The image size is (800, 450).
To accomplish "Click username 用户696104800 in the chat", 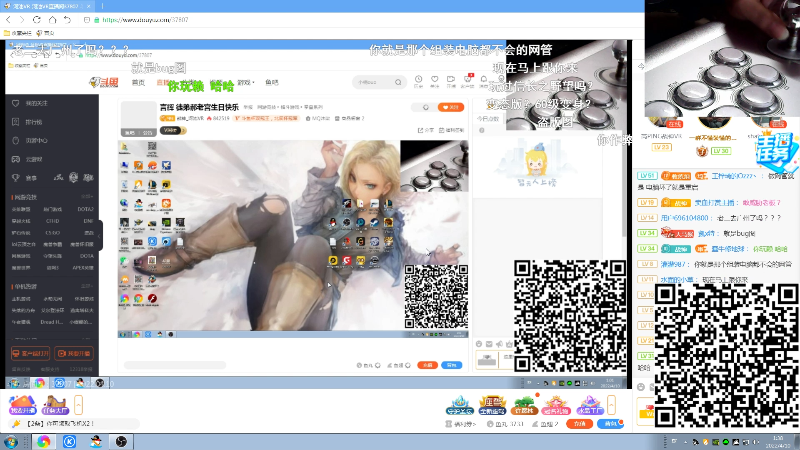I will pyautogui.click(x=684, y=218).
